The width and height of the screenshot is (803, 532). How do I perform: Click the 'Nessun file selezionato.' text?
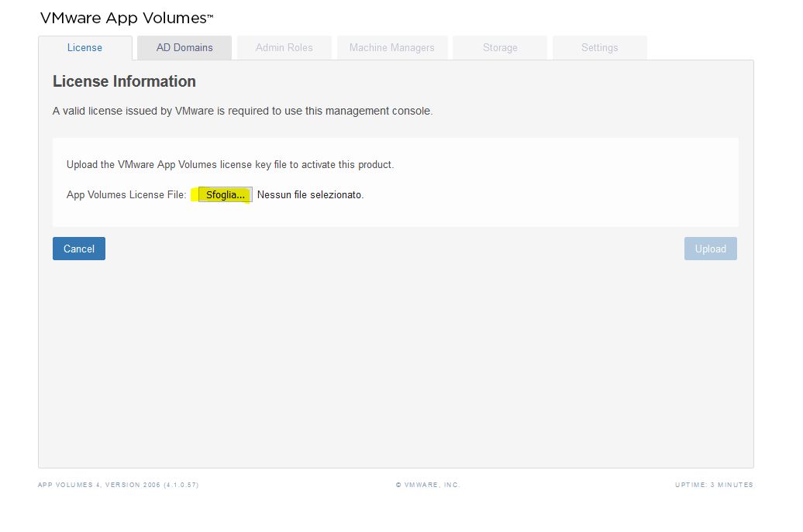click(310, 195)
